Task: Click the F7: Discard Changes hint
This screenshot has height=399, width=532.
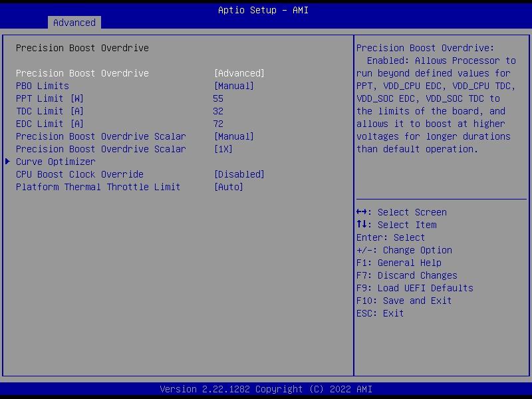Action: tap(407, 275)
